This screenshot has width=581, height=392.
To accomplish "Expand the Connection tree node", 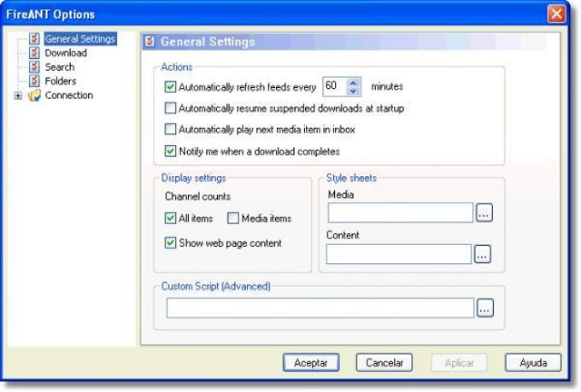I will coord(18,96).
